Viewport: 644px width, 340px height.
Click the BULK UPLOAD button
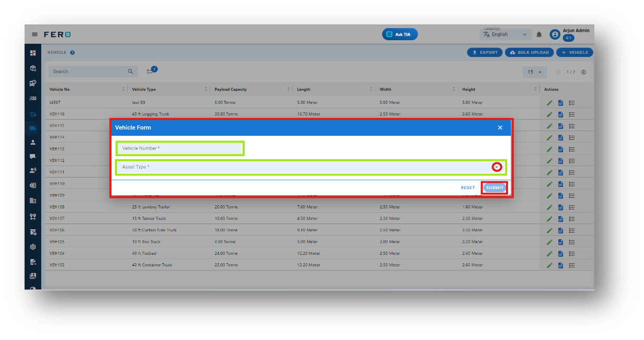(x=529, y=53)
